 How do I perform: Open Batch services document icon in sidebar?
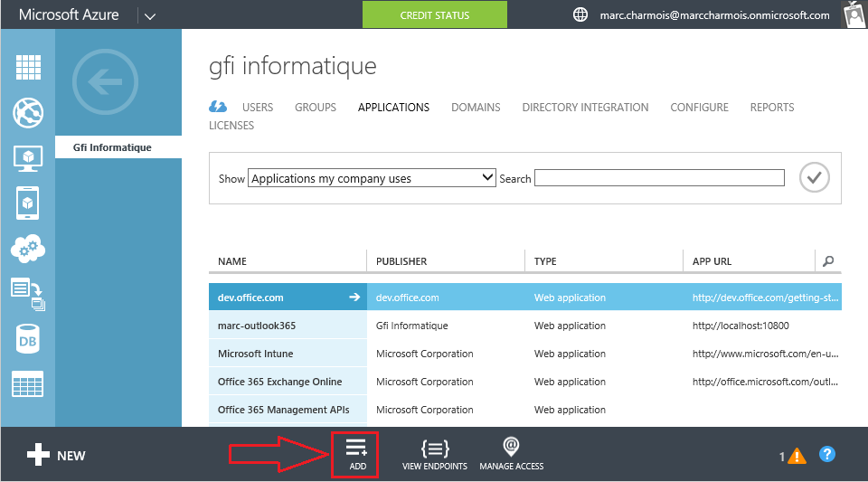click(x=28, y=294)
